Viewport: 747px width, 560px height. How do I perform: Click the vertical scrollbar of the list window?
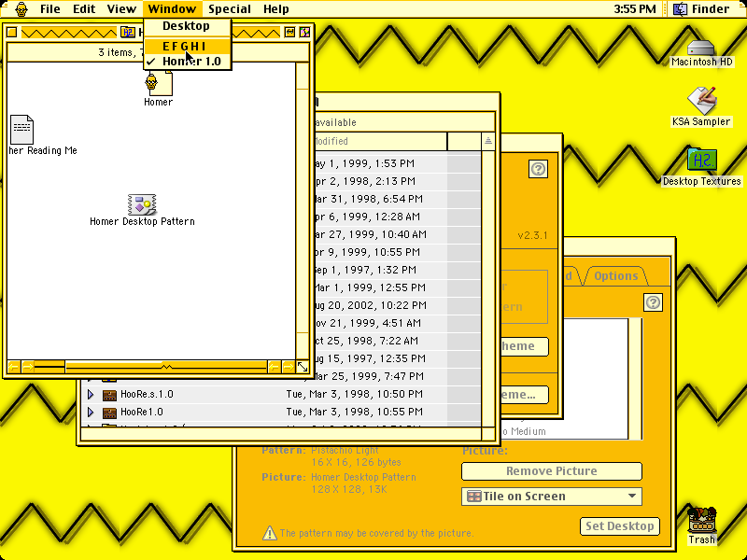487,288
